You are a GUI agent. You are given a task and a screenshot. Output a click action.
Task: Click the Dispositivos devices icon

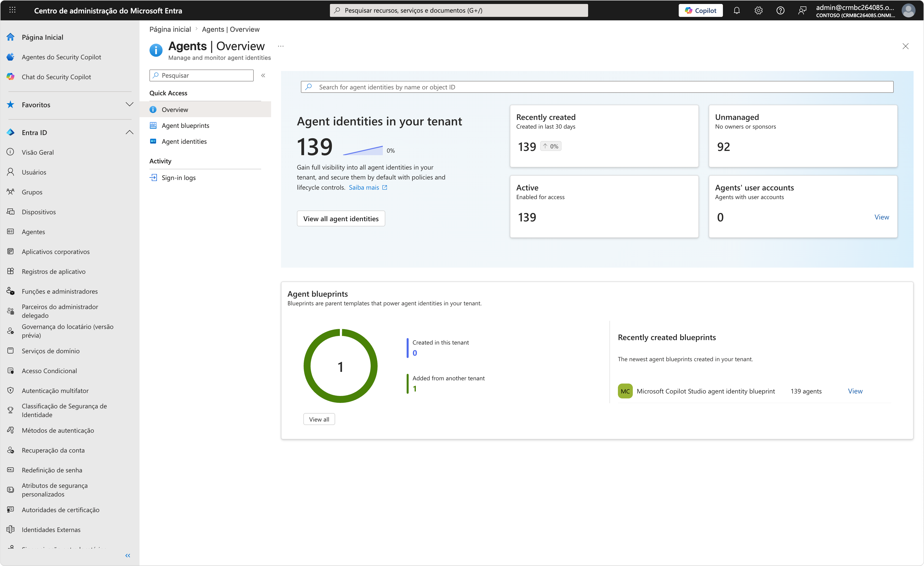tap(10, 212)
